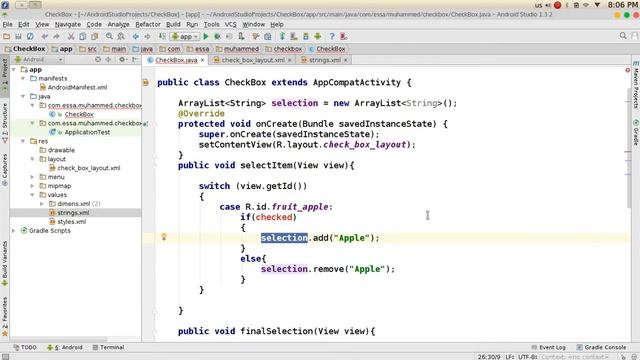Click the main breadcrumb folder
This screenshot has width=640, height=360.
click(x=114, y=49)
